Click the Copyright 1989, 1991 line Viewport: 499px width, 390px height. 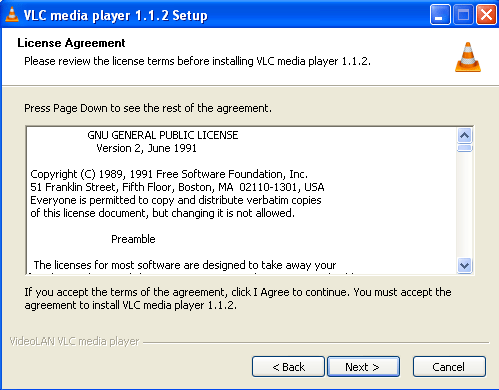(x=169, y=174)
